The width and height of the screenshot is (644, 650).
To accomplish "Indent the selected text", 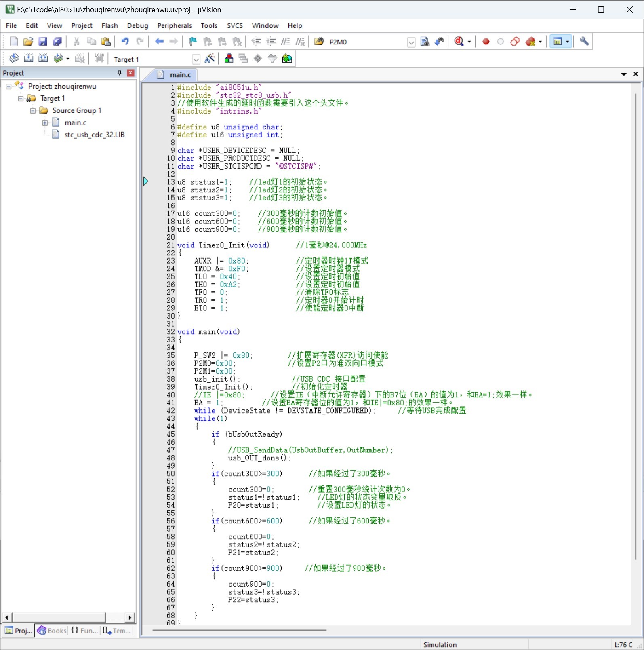I will pyautogui.click(x=256, y=41).
